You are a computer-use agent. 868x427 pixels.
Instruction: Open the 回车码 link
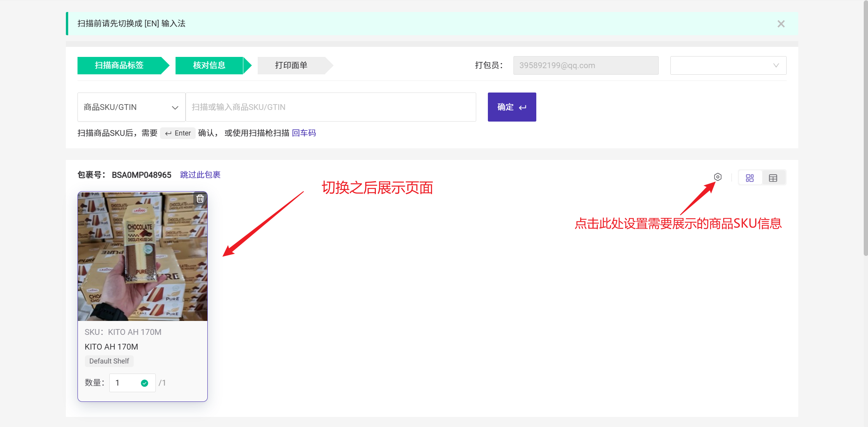pyautogui.click(x=304, y=133)
